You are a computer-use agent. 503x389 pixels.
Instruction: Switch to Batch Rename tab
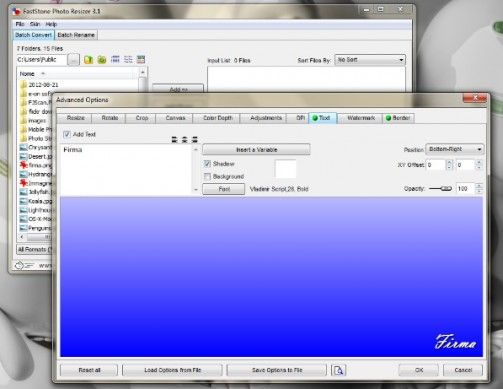(x=76, y=35)
